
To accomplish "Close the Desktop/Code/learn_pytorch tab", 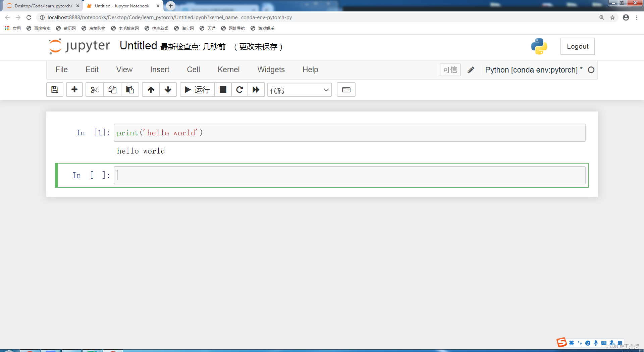I will click(78, 6).
